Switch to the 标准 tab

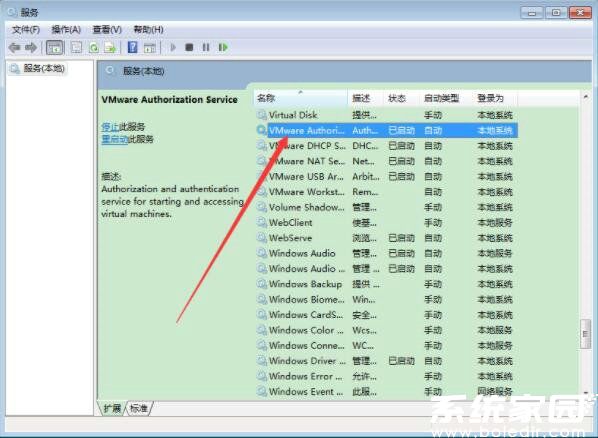point(139,409)
